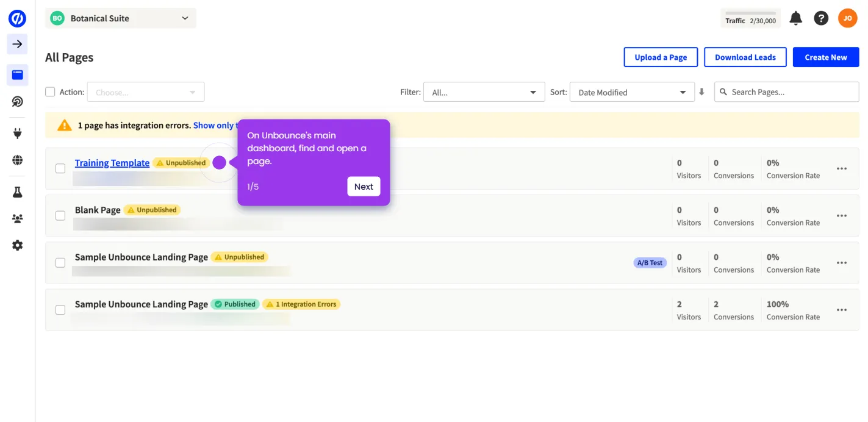Viewport: 868px width, 422px height.
Task: Click the Upload a Page button
Action: pos(661,57)
